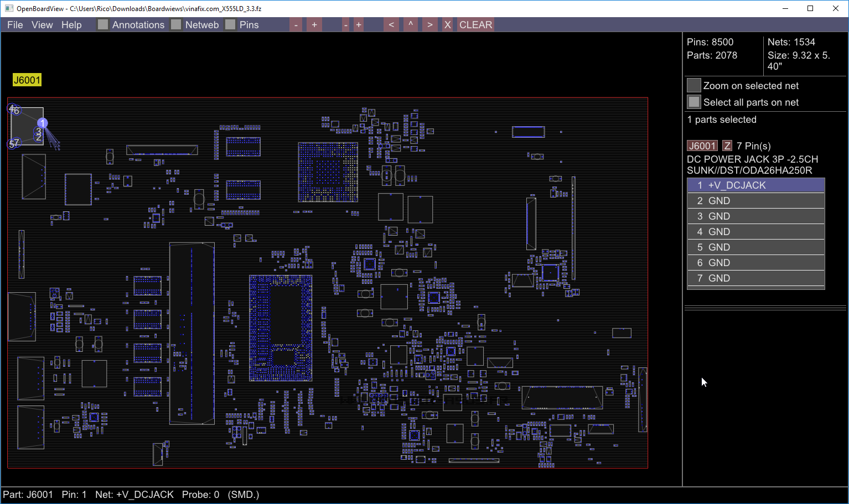Toggle Select all parts on net

point(694,102)
